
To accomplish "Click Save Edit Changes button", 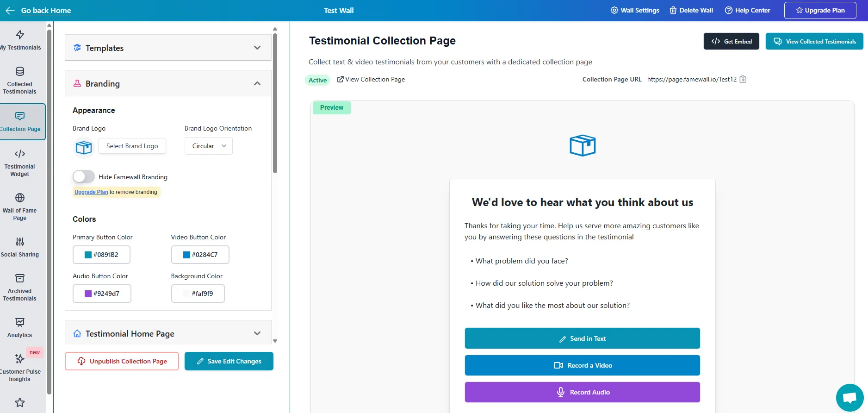I will click(229, 361).
